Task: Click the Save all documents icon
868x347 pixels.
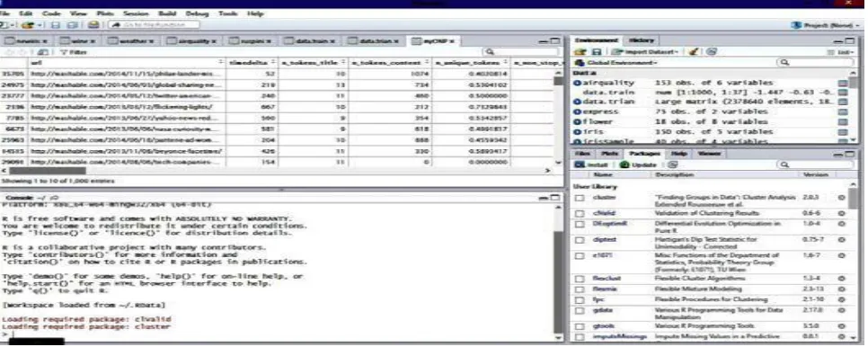Action: point(72,25)
